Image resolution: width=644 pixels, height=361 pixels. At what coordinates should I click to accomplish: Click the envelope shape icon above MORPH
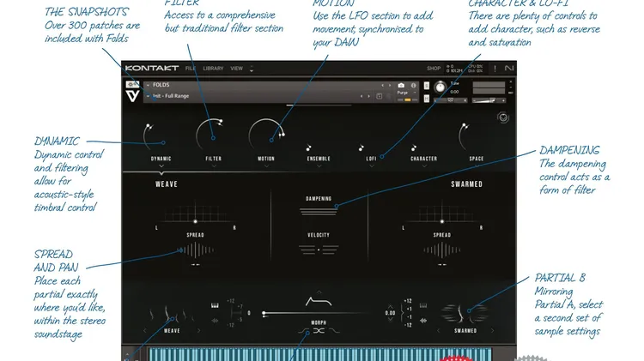319,302
